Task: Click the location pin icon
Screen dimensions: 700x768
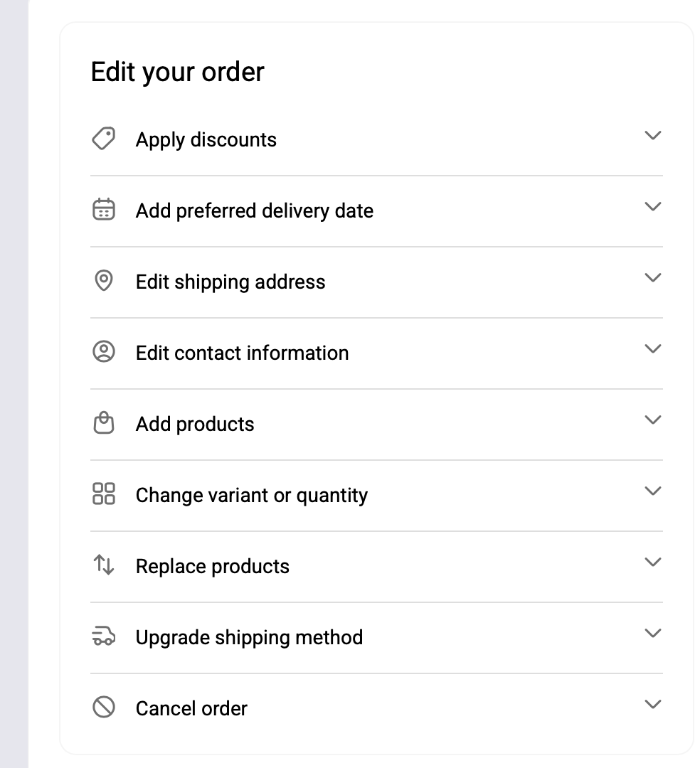Action: (x=104, y=281)
